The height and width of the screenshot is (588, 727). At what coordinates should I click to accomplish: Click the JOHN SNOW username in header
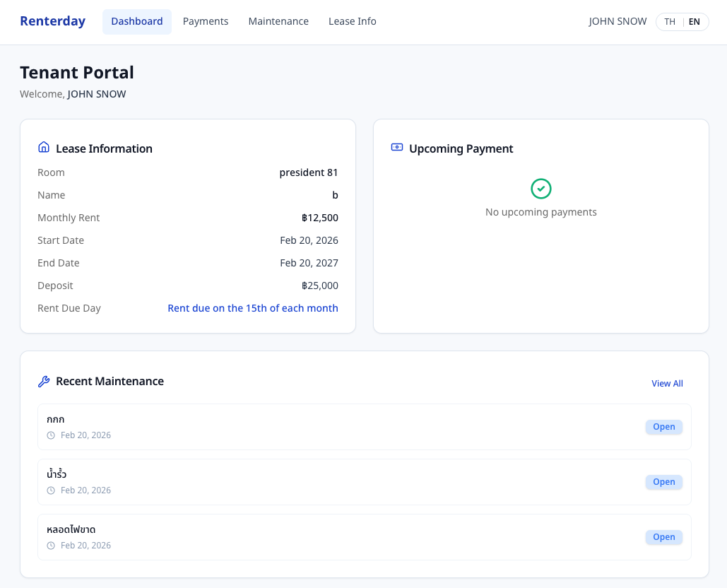pos(617,22)
